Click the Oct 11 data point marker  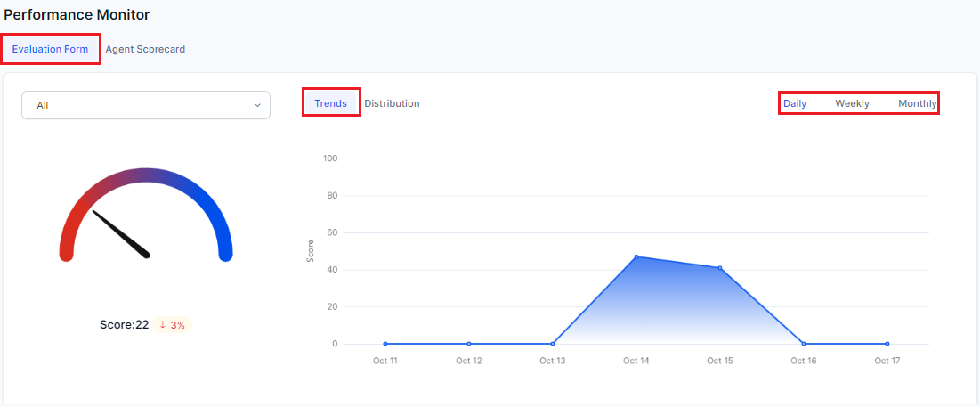coord(385,344)
